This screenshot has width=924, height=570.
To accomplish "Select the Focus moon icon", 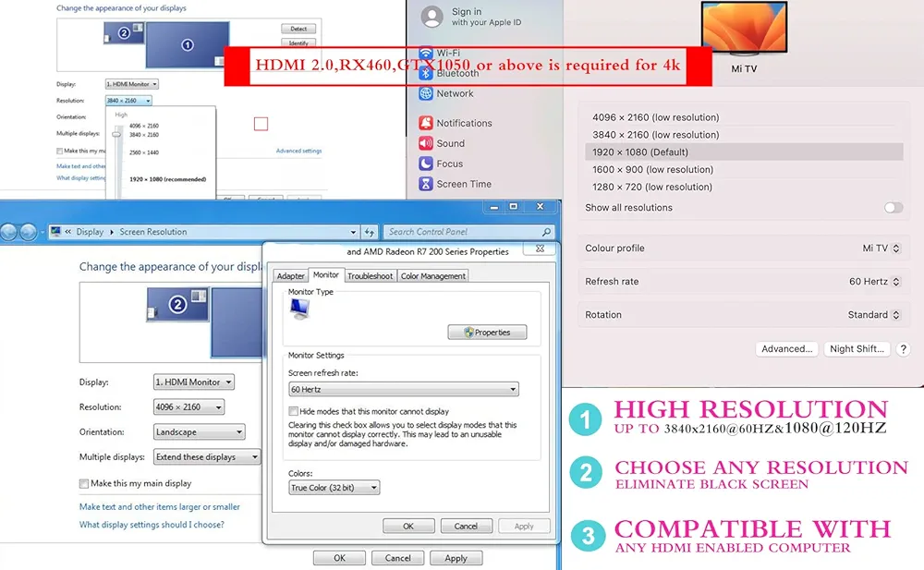I will tap(426, 164).
